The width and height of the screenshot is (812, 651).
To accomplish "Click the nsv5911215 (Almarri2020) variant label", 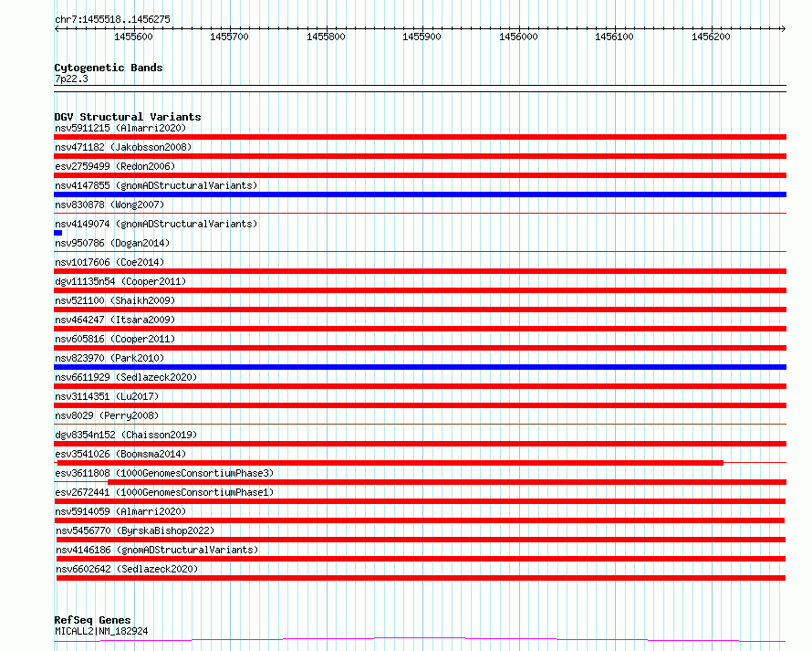I will tap(120, 128).
